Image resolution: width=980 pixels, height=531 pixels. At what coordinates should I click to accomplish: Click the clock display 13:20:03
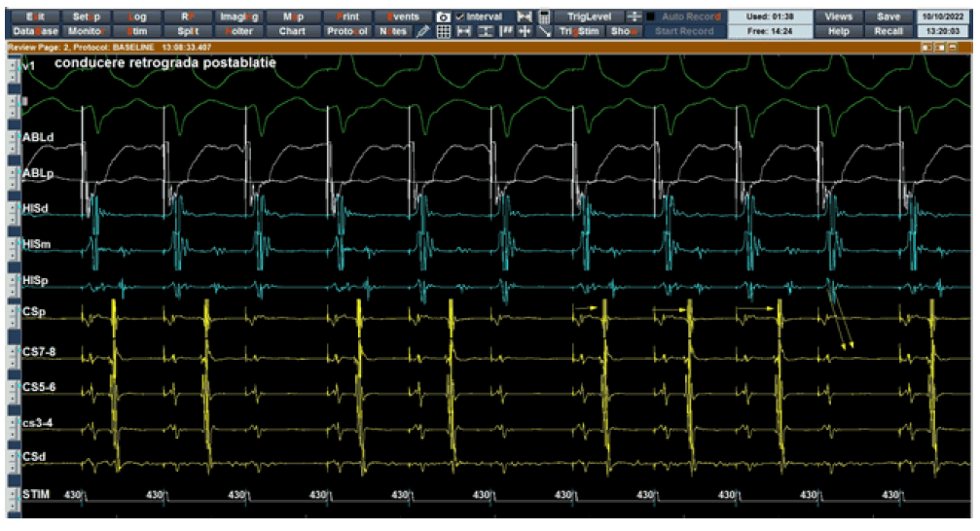point(943,31)
